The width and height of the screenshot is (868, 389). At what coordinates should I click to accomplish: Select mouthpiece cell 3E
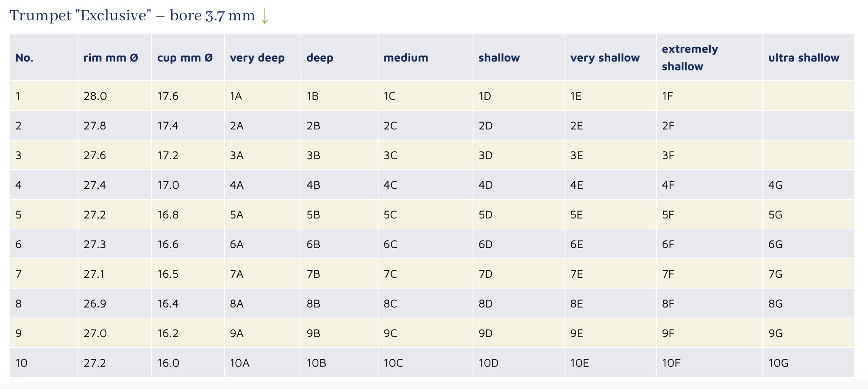(x=576, y=156)
